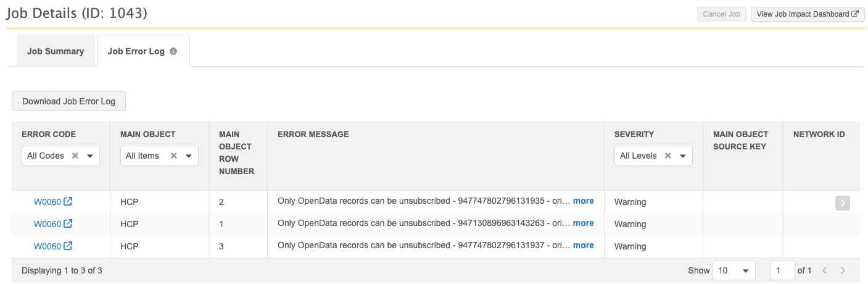Expand the Error Code filter dropdown
The image size is (868, 284).
pos(90,156)
